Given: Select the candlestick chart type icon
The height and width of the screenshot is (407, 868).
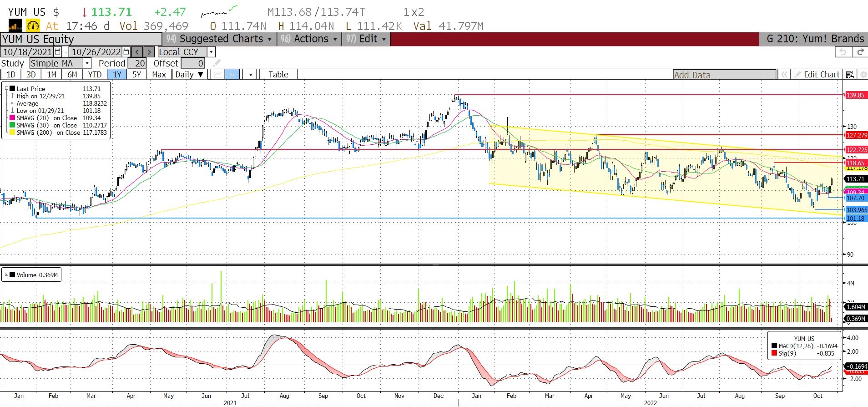Looking at the screenshot, I should coord(232,74).
